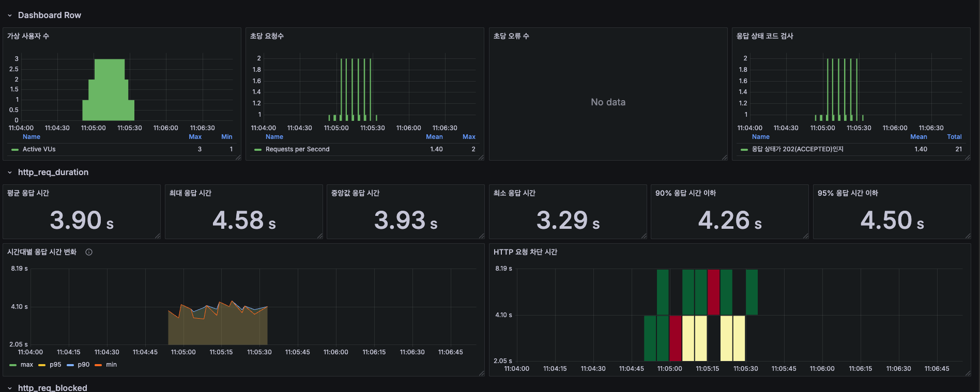Open the 가상 사용자 수 panel title menu
Viewport: 980px width, 392px height.
(28, 36)
